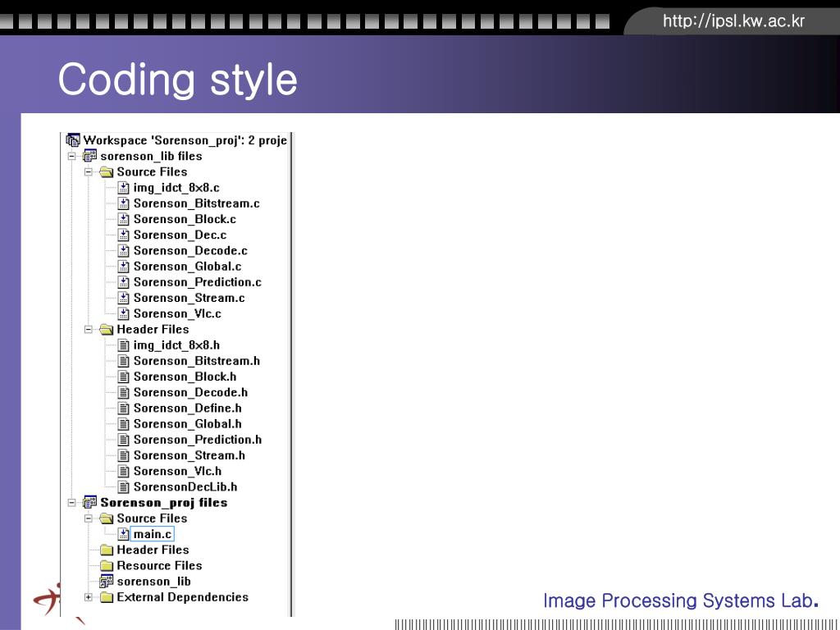Click the file icon beside Sorenson_Stream.c
This screenshot has width=840, height=630.
coord(124,299)
